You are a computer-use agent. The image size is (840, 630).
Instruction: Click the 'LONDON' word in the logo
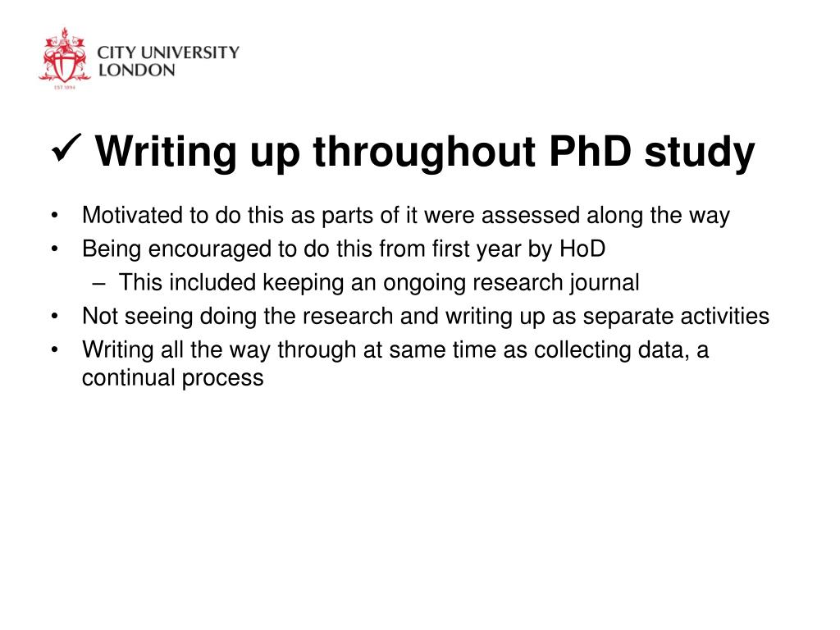[137, 71]
